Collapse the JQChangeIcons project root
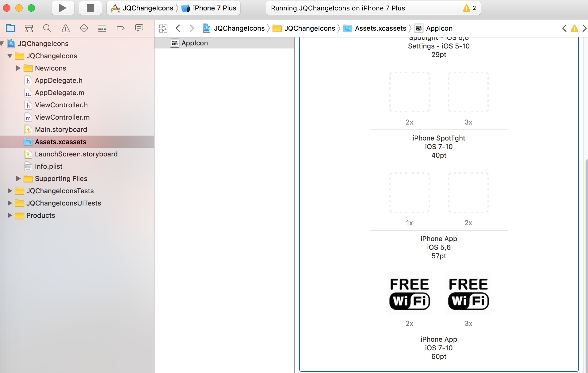The width and height of the screenshot is (588, 373). pos(2,44)
